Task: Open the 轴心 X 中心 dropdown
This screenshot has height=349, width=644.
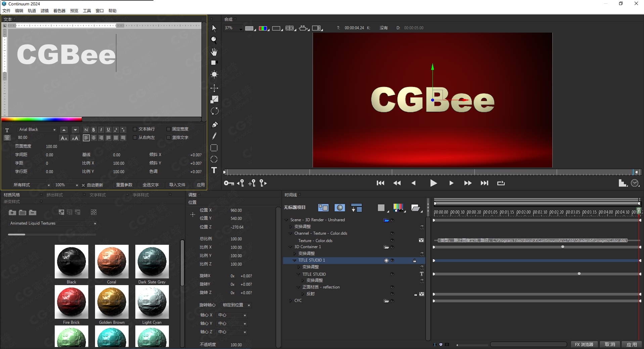Action: tap(232, 315)
